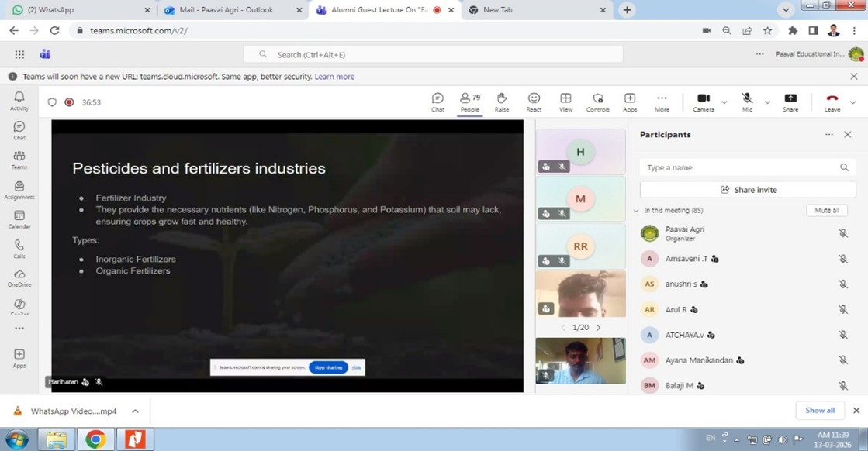Screen dimensions: 868x451
Task: Open the View layout options
Action: 565,102
